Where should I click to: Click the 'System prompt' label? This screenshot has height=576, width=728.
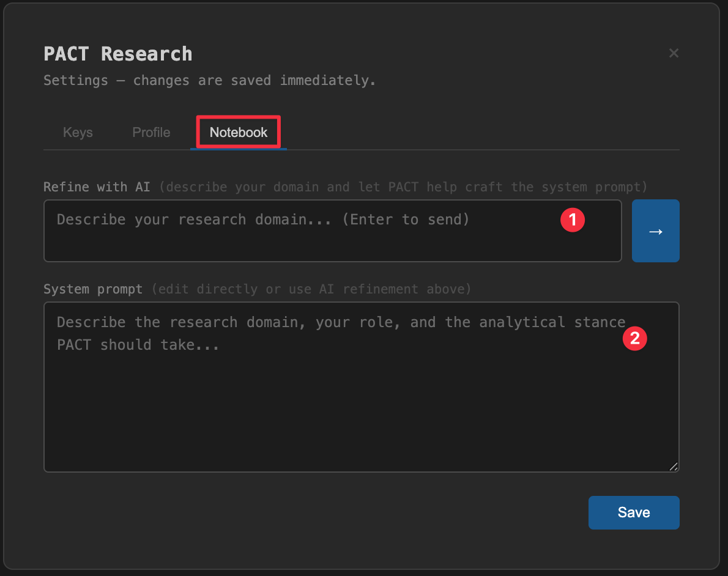point(93,289)
